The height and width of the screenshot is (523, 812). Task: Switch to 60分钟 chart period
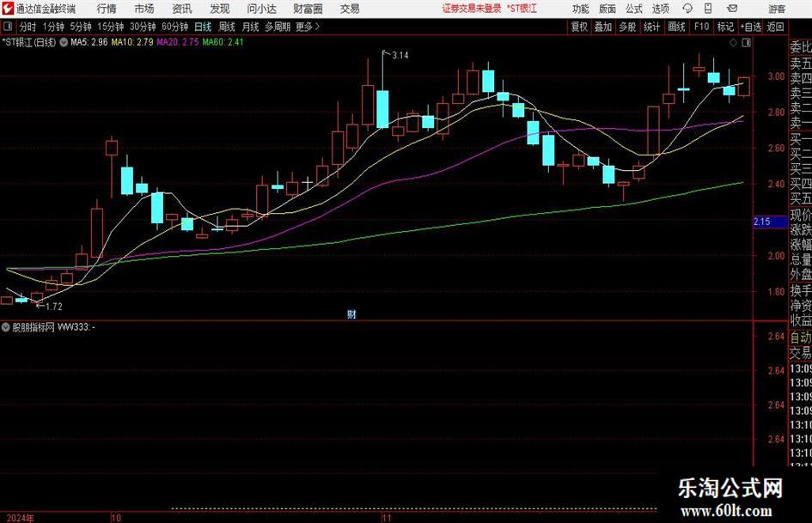pos(174,27)
